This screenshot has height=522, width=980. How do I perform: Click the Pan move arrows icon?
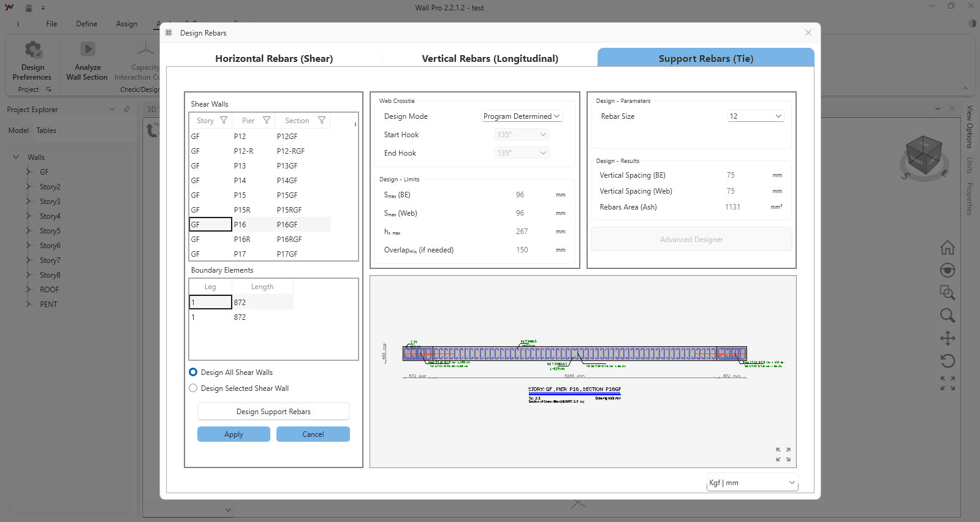point(947,338)
